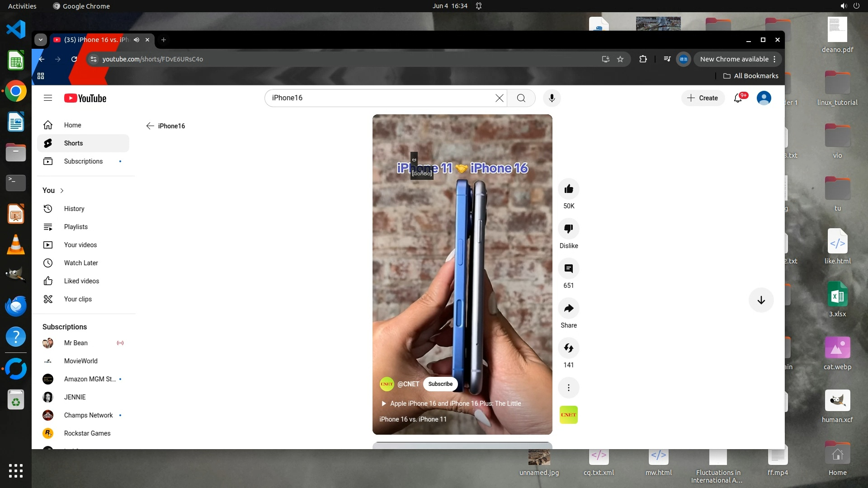Subscribe to the CNET channel
The image size is (868, 488).
(x=440, y=384)
